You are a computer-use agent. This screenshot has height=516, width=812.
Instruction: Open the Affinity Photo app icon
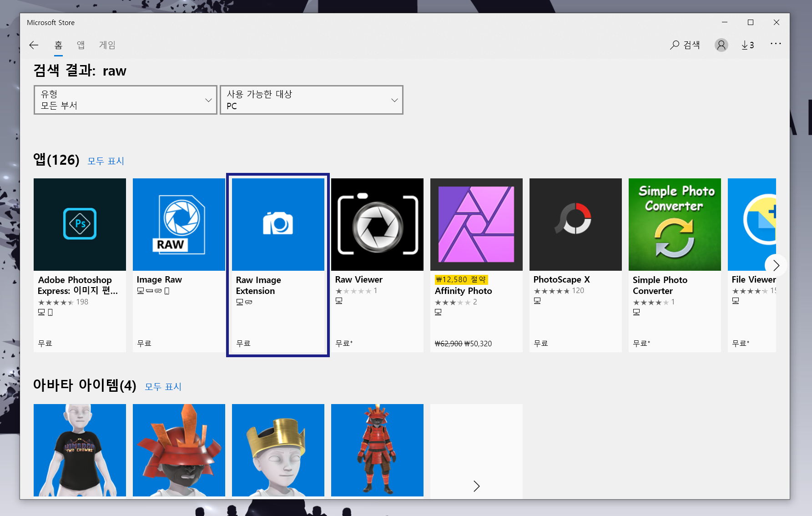[476, 224]
